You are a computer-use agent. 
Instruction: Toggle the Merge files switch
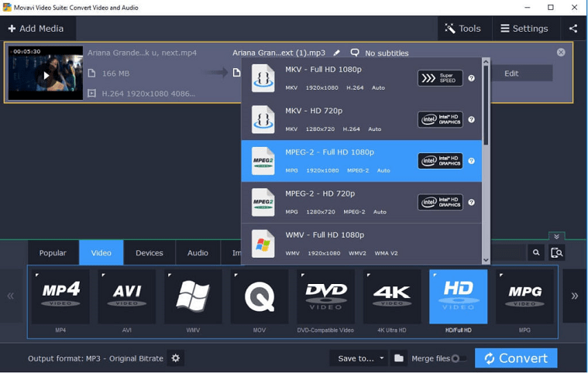pyautogui.click(x=459, y=358)
